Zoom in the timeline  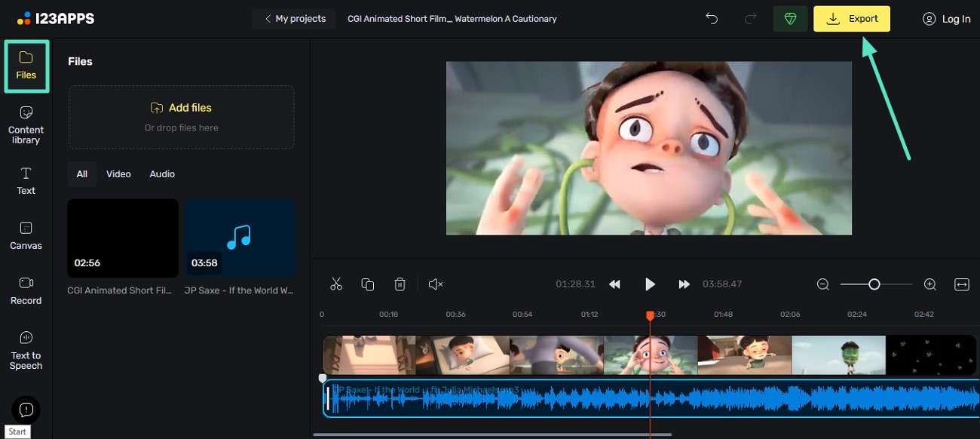click(x=930, y=284)
